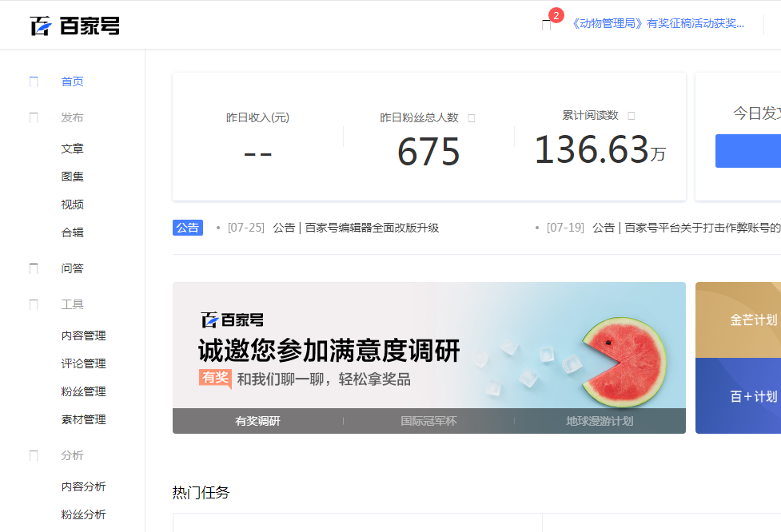This screenshot has width=781, height=532.
Task: Open the 07-19 打击作弊账号 announcement
Action: [687, 228]
